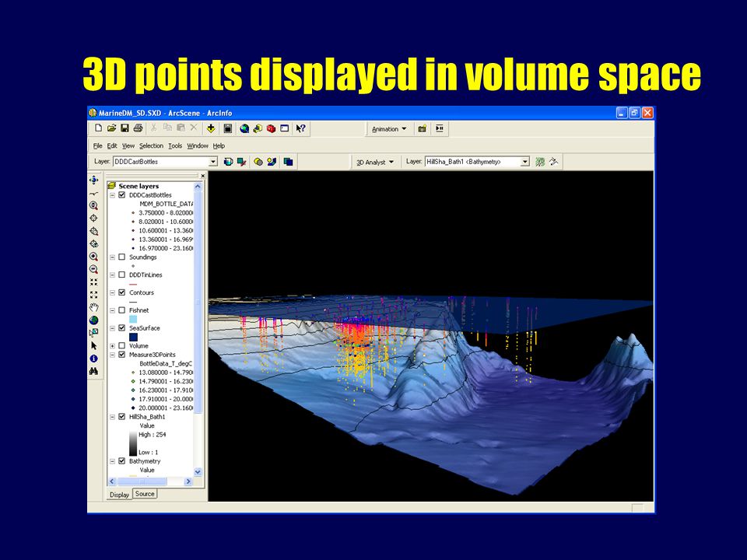Open the Find binoculars tool
This screenshot has height=560, width=747.
[x=94, y=371]
